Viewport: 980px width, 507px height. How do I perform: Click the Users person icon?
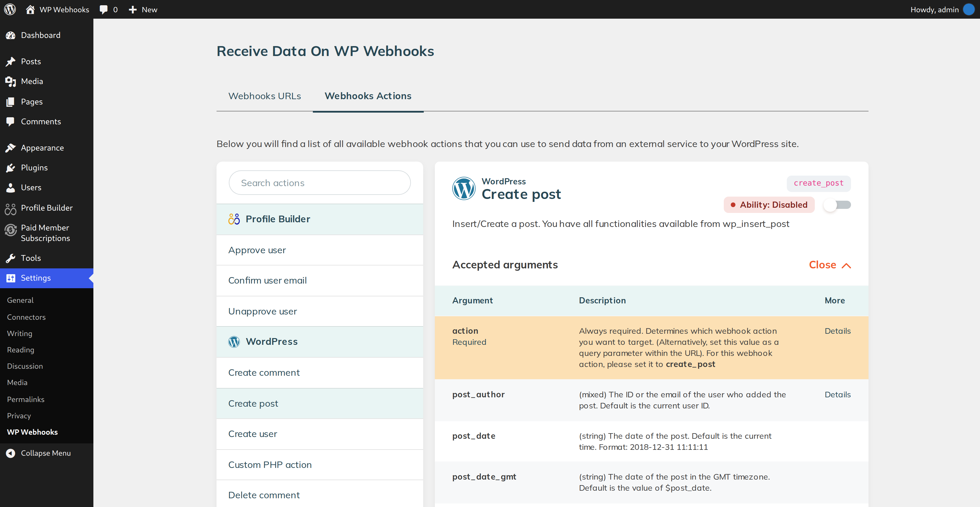click(x=11, y=188)
